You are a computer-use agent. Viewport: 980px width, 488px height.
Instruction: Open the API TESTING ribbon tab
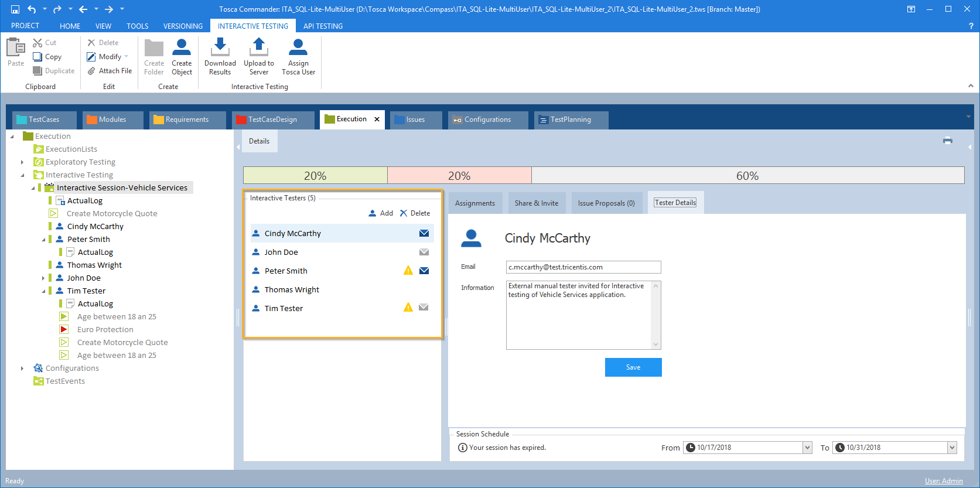[x=323, y=26]
